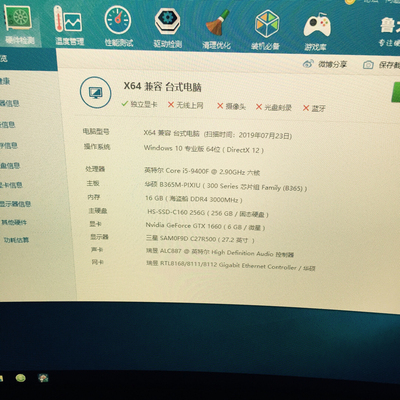Click the 主板 label
This screenshot has width=400, height=400.
(x=93, y=183)
